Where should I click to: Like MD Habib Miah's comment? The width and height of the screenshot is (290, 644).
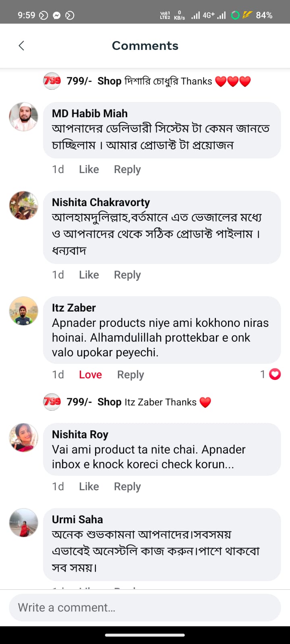click(x=89, y=169)
